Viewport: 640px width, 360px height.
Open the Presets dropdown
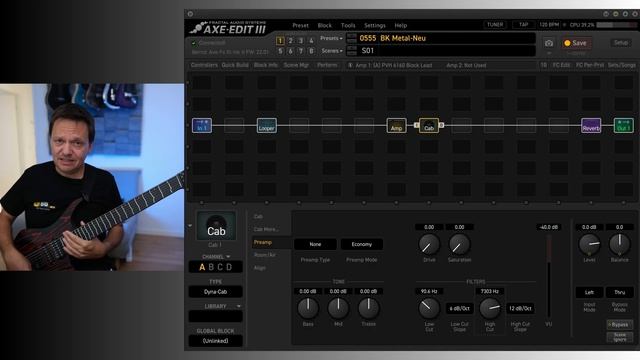(331, 38)
